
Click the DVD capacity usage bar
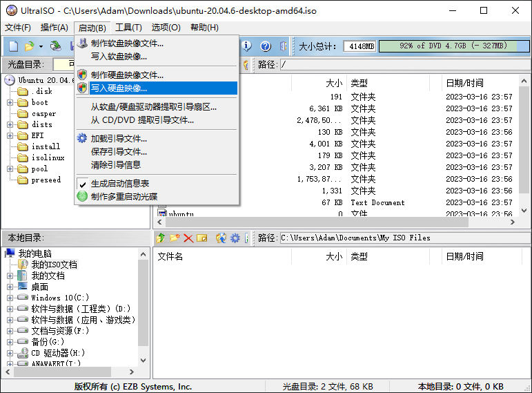click(x=452, y=46)
